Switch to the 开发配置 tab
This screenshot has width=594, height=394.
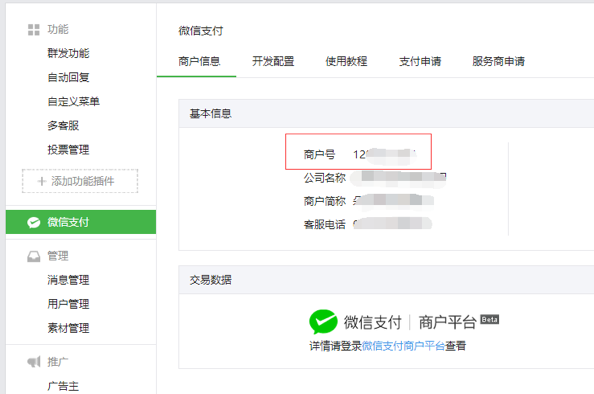click(x=273, y=61)
